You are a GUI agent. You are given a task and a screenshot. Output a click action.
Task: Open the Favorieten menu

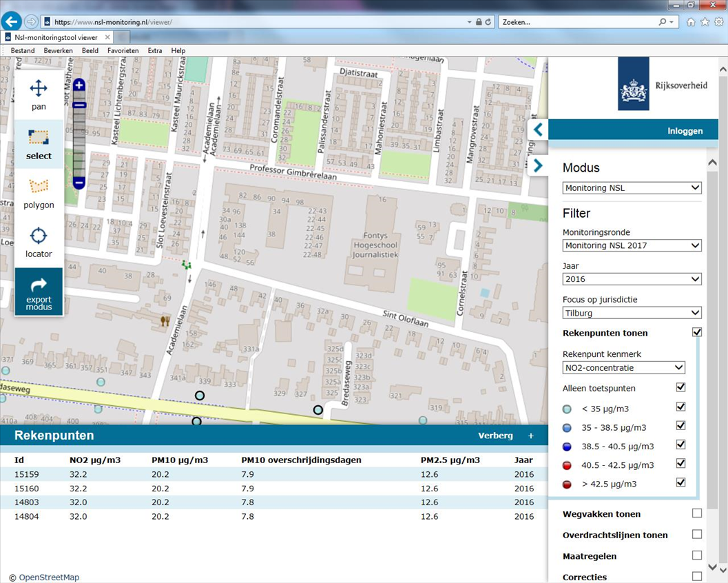point(123,50)
